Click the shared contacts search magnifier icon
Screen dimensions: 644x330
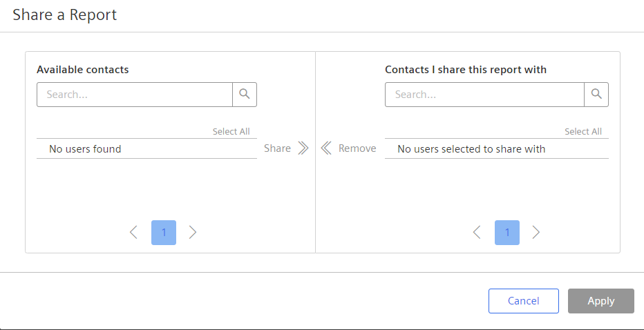(596, 95)
